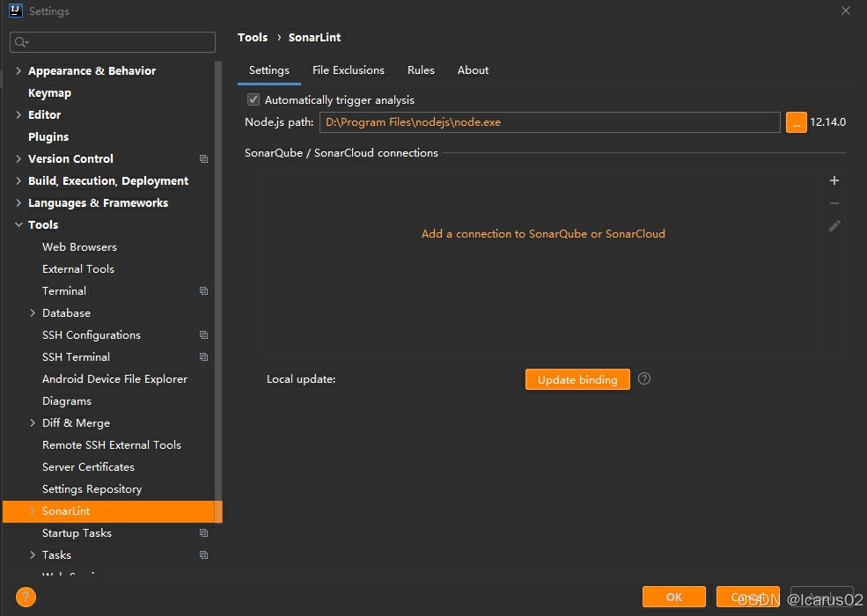Select Keymap in settings tree
The height and width of the screenshot is (616, 867).
[50, 93]
